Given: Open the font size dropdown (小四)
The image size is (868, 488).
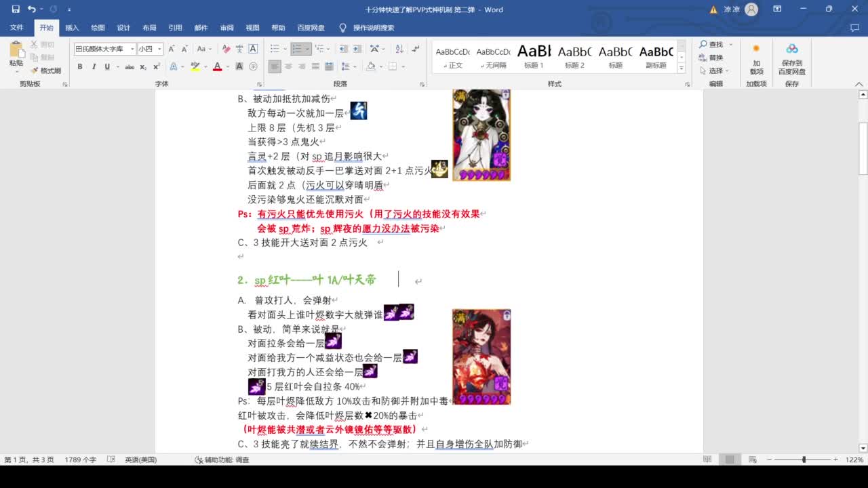Looking at the screenshot, I should pos(159,49).
